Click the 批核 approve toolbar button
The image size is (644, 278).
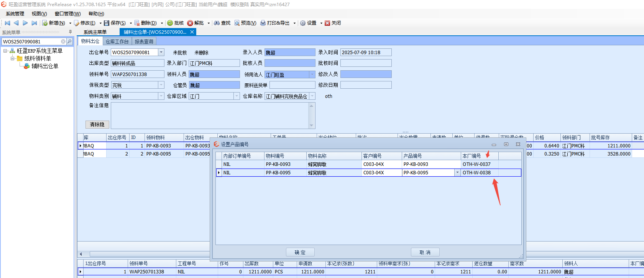pyautogui.click(x=176, y=23)
